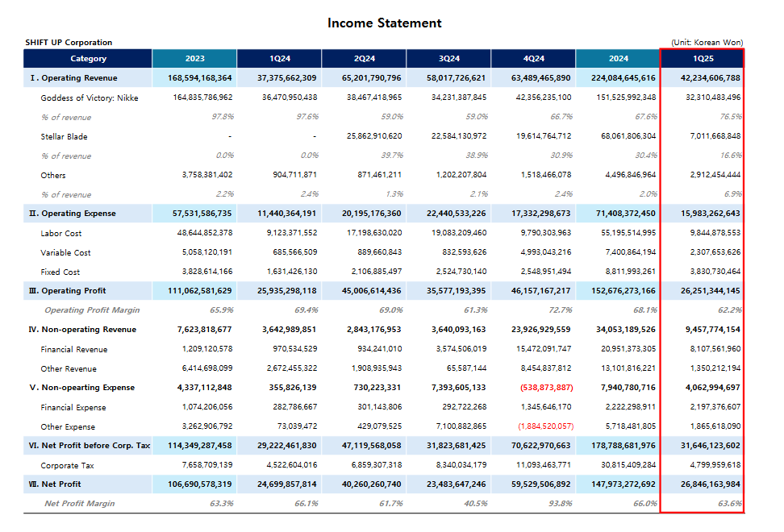Select the SHIFT UP Corporation label
The width and height of the screenshot is (784, 532).
69,43
